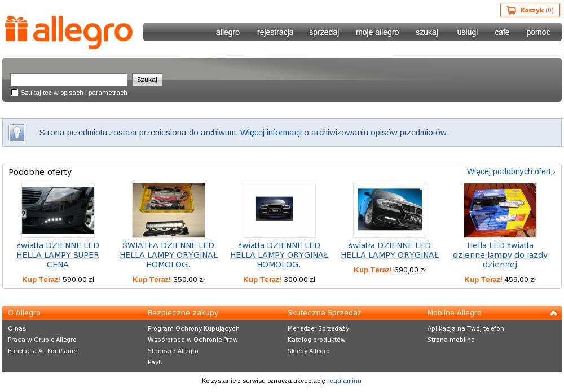Open the 300,00 zł offer title link

click(279, 255)
